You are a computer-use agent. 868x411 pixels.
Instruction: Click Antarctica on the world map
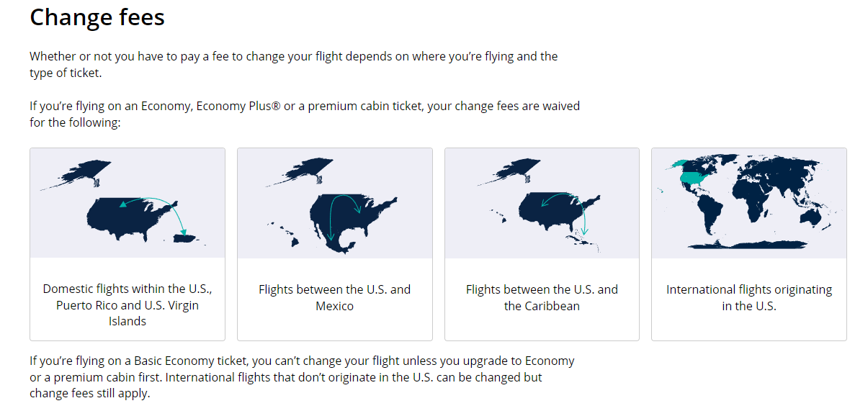tap(749, 245)
